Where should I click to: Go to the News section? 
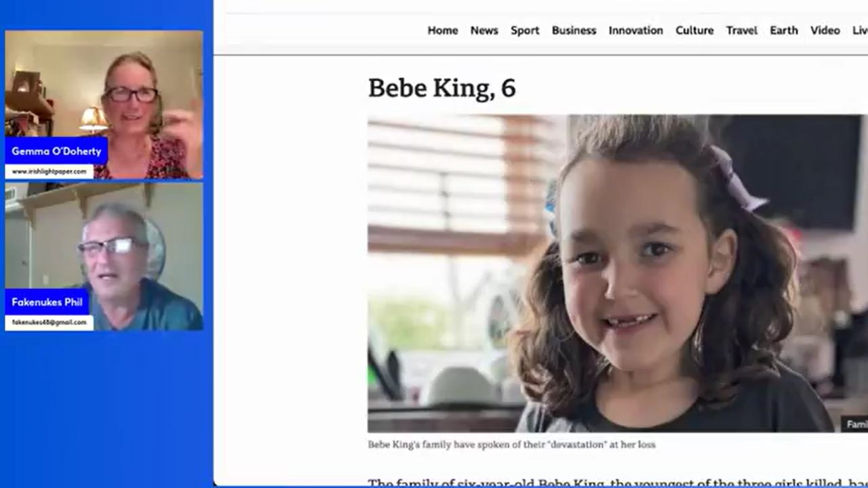point(484,30)
